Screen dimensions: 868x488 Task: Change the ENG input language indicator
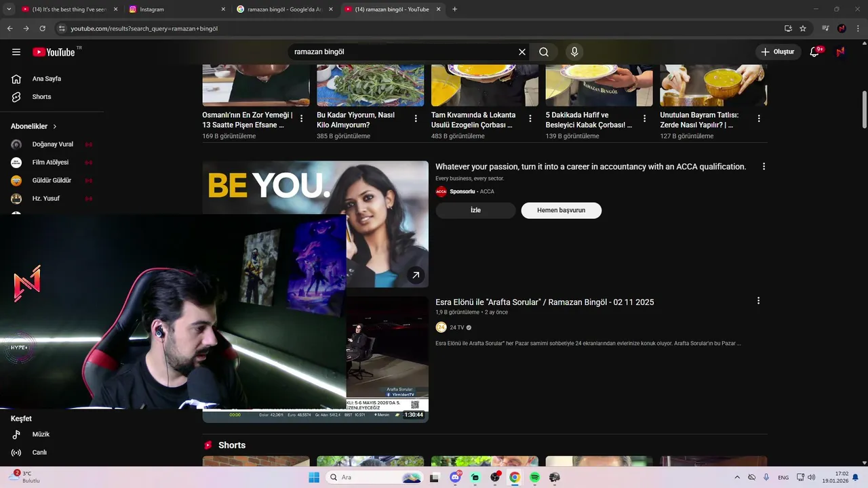[x=783, y=477]
